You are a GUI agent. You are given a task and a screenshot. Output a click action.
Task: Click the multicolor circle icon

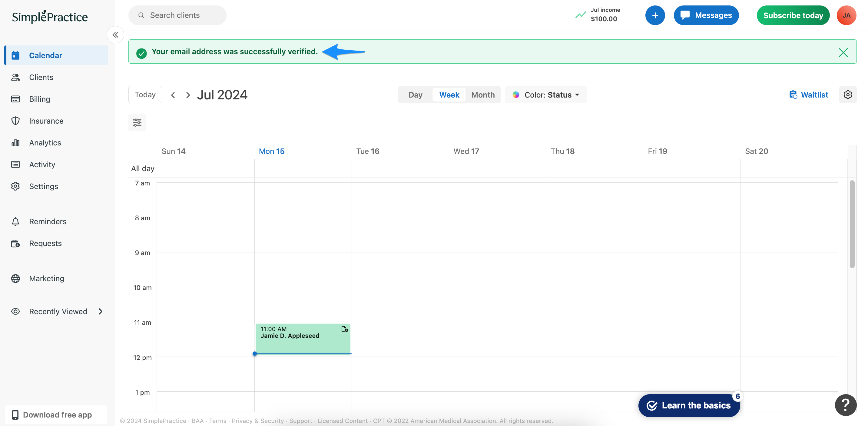(x=515, y=95)
